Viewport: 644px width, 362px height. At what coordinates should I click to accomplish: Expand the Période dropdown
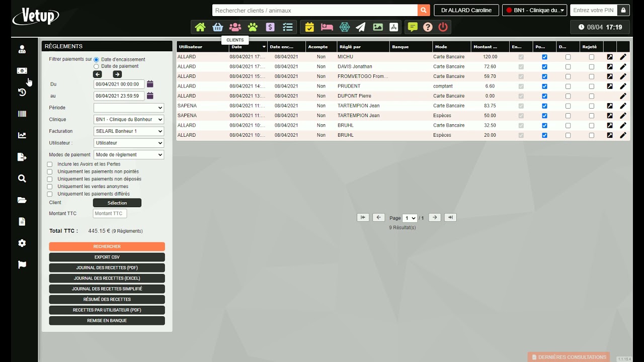coord(129,108)
